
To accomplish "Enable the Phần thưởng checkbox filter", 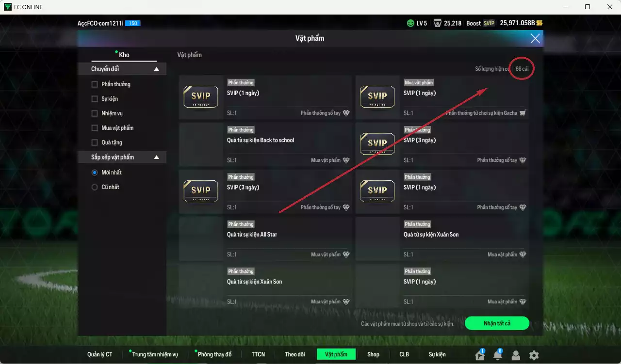I will (95, 84).
